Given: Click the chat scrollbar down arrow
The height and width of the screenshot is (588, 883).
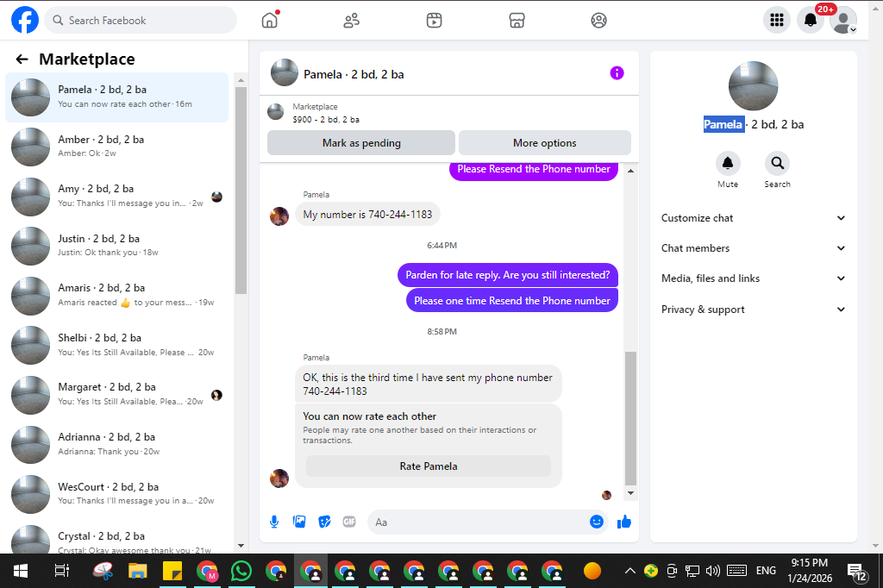Looking at the screenshot, I should point(630,493).
